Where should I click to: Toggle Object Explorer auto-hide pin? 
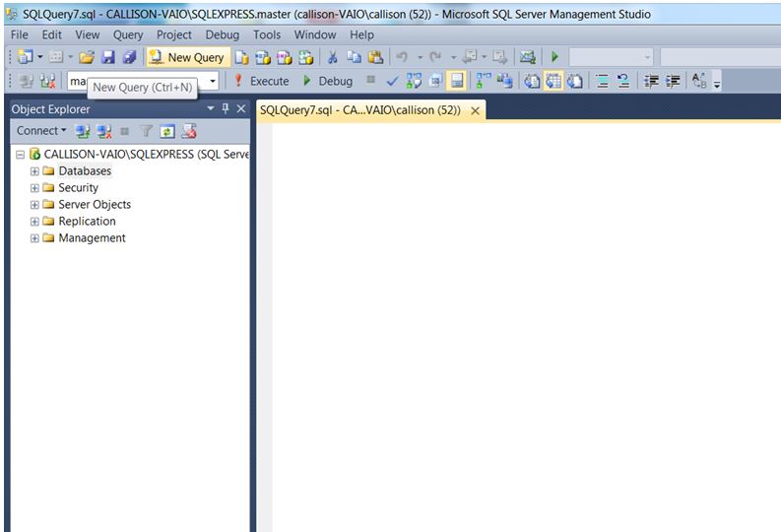[x=226, y=108]
